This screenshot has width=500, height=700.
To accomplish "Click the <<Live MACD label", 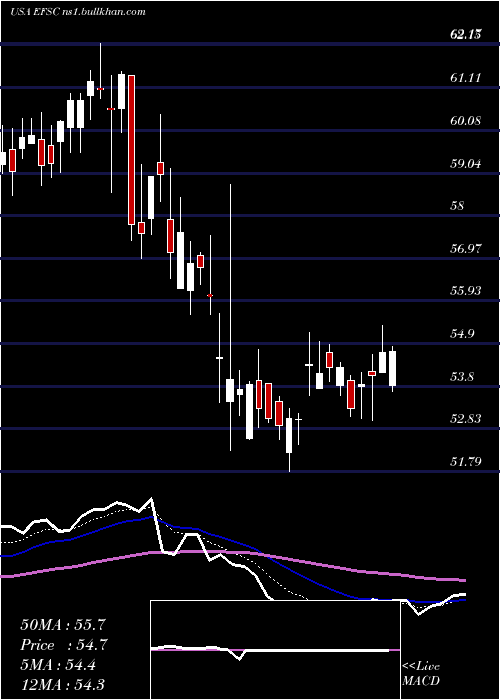I will (x=421, y=674).
